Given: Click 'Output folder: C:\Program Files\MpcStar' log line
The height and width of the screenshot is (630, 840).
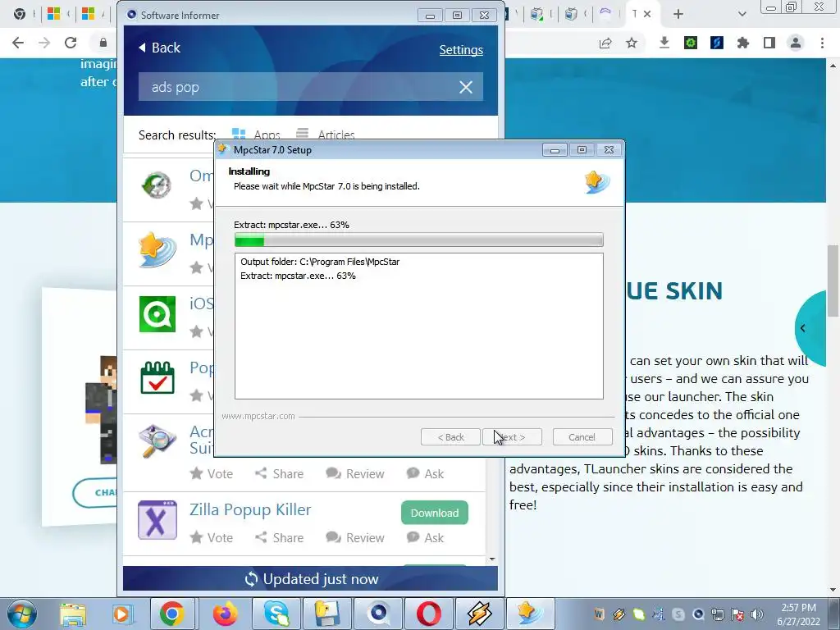Looking at the screenshot, I should [x=320, y=262].
